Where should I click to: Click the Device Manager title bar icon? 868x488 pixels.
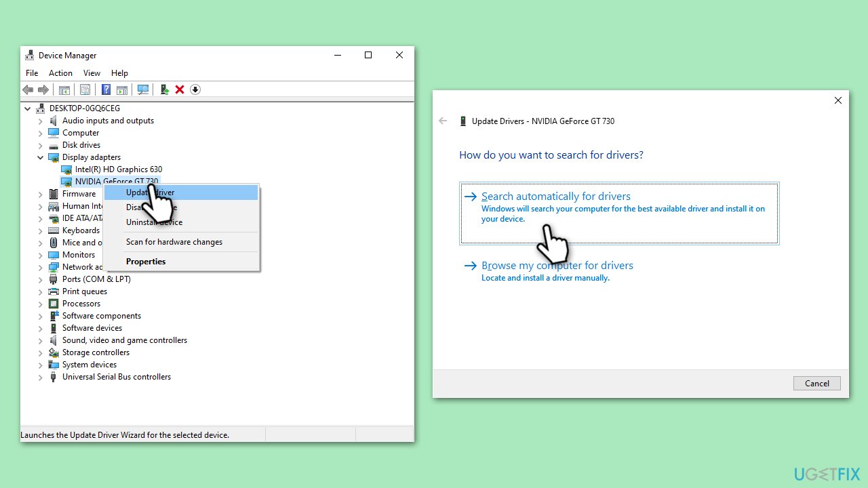click(30, 56)
